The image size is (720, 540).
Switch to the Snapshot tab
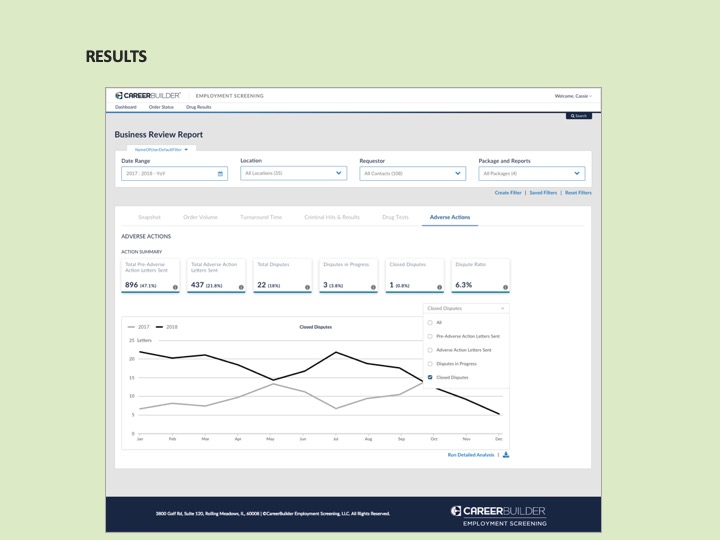pos(149,217)
